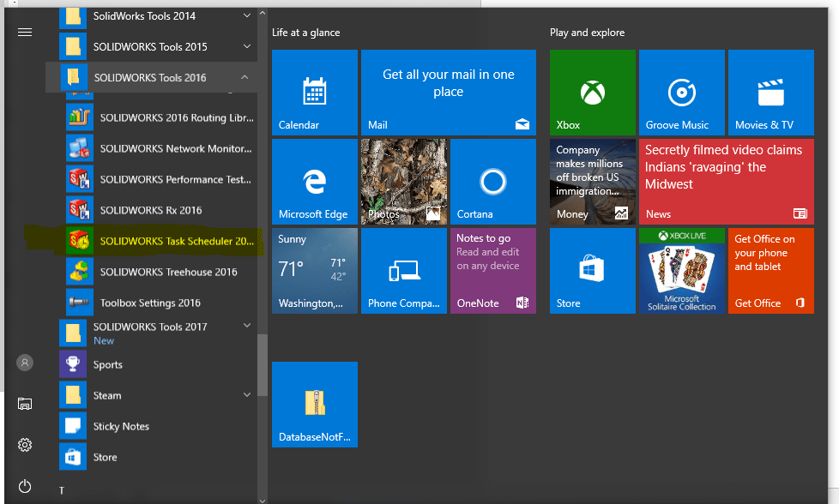Launch SOLIDWORKS Task Scheduler icon
The width and height of the screenshot is (839, 504).
coord(80,241)
